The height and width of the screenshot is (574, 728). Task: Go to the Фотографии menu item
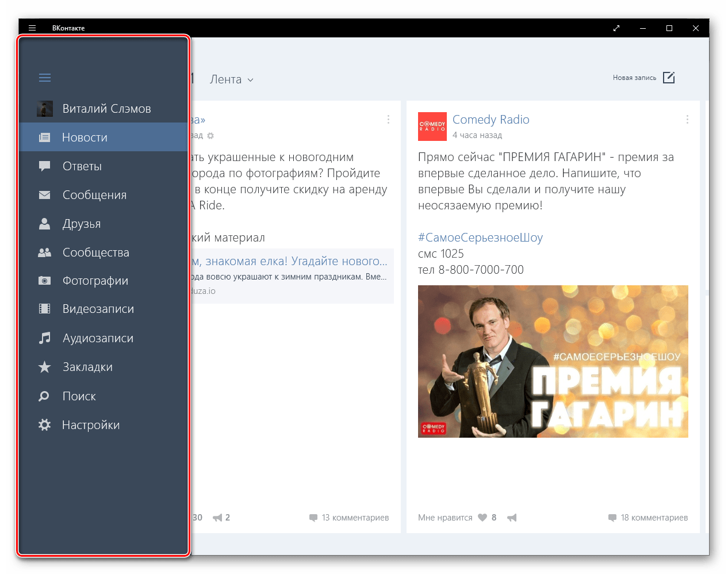pyautogui.click(x=104, y=281)
